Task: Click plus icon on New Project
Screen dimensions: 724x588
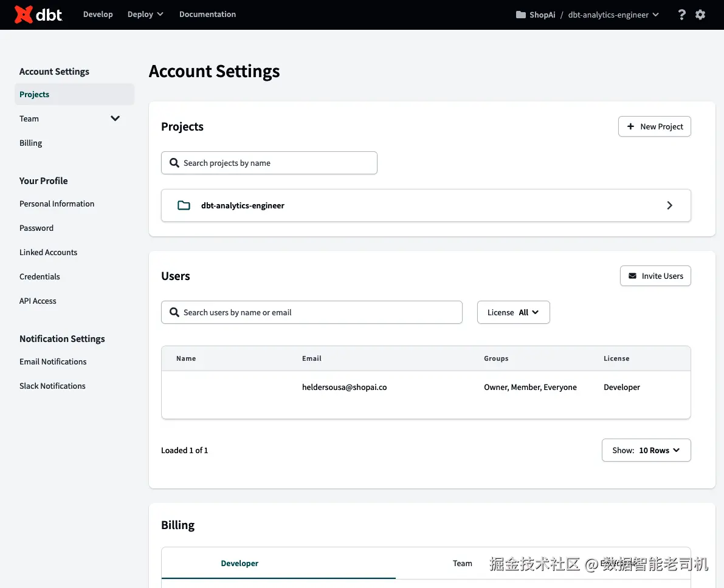Action: point(630,126)
